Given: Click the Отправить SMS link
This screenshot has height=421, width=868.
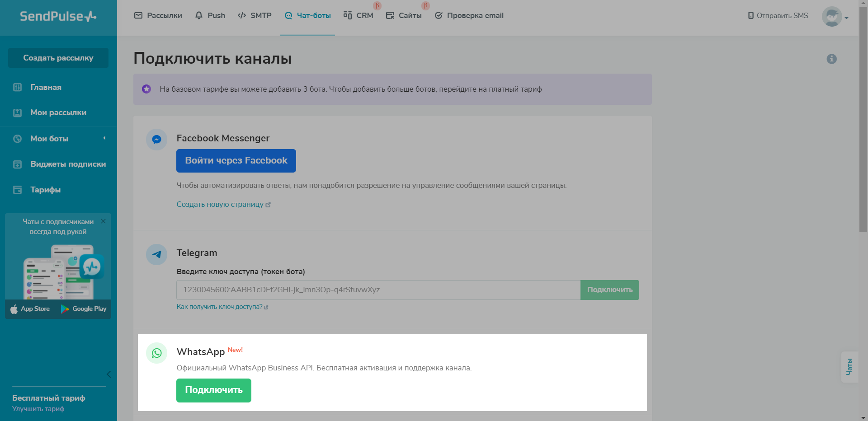Looking at the screenshot, I should pyautogui.click(x=778, y=15).
